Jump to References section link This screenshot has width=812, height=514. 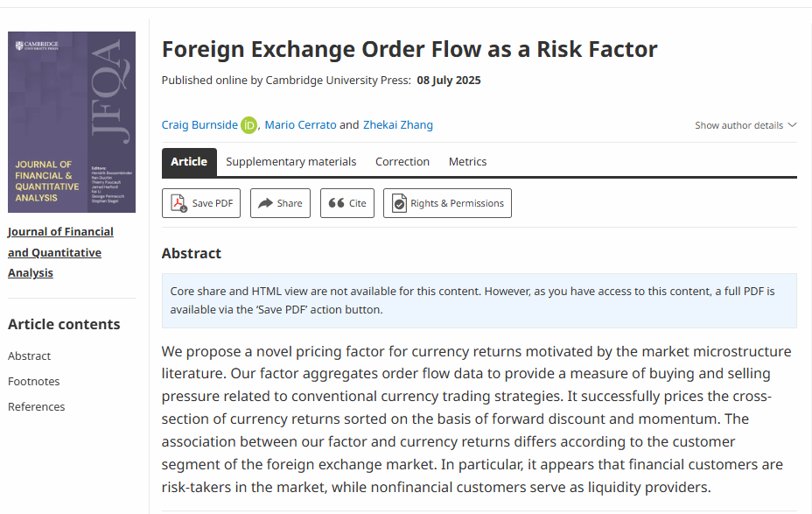(36, 407)
